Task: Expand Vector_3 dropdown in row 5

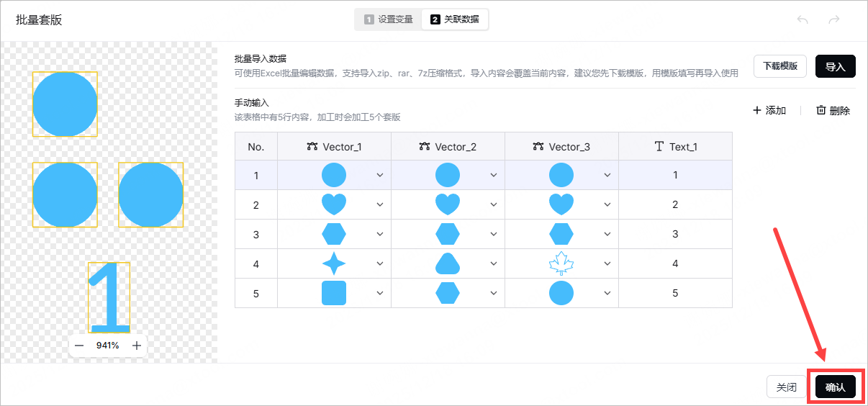Action: 607,293
